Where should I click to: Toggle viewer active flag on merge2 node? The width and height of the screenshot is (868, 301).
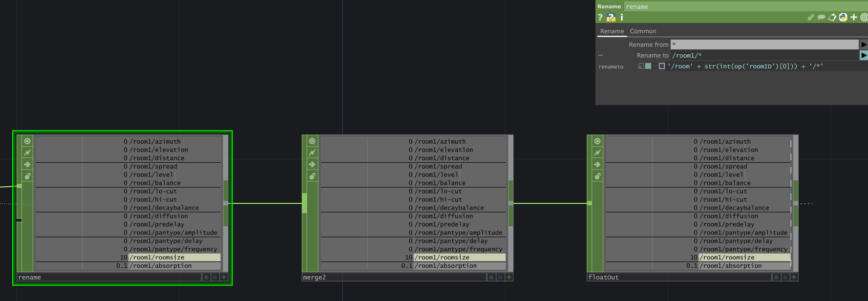[x=312, y=141]
